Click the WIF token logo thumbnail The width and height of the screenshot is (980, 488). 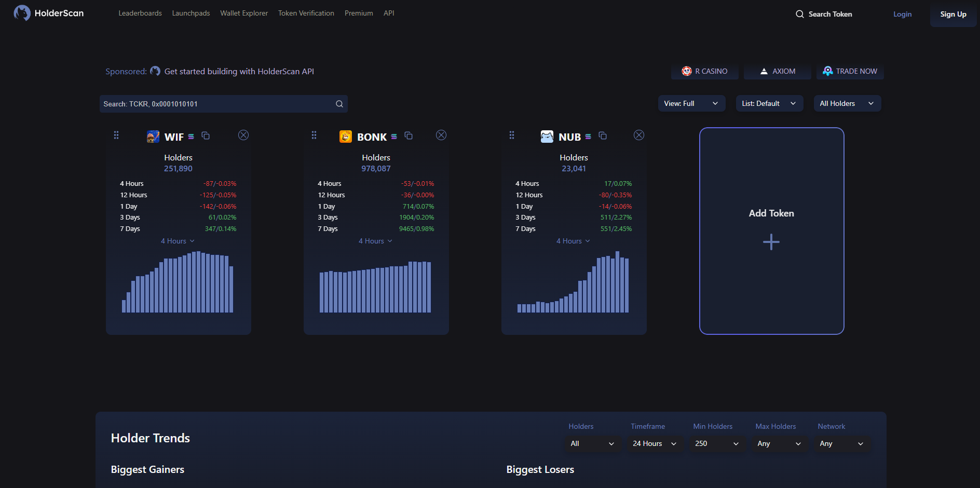coord(153,136)
